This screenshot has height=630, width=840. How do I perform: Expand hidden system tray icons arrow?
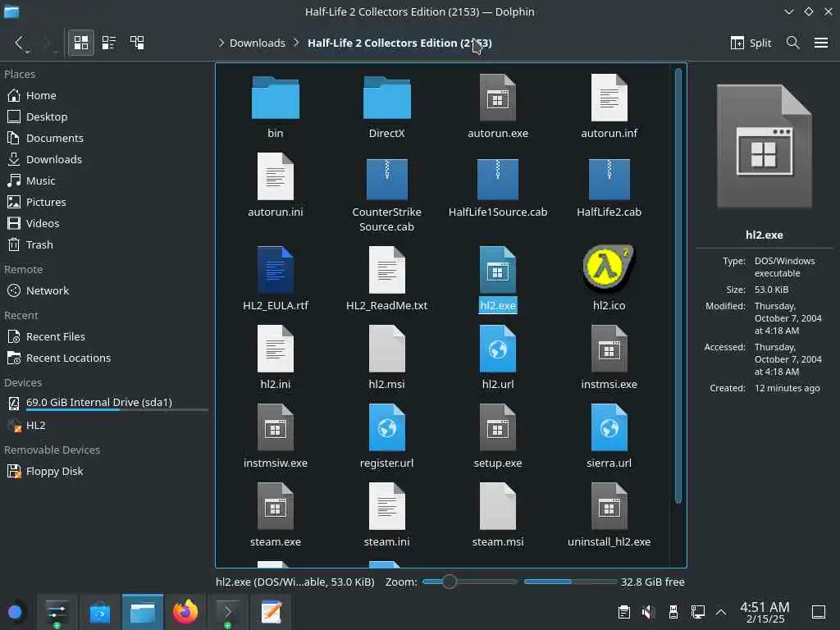(x=721, y=612)
